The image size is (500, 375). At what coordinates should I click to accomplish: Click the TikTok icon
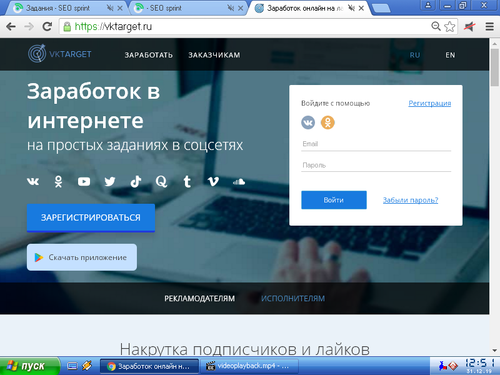pos(136,182)
